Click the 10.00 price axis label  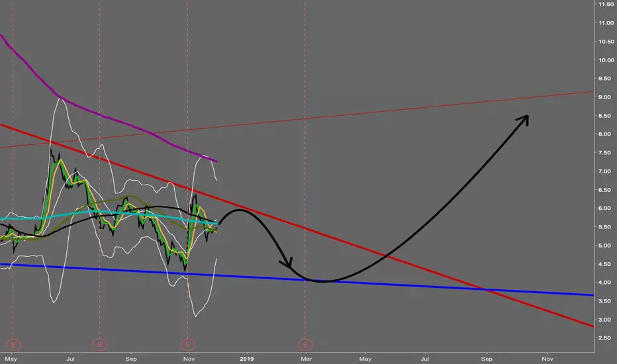606,60
